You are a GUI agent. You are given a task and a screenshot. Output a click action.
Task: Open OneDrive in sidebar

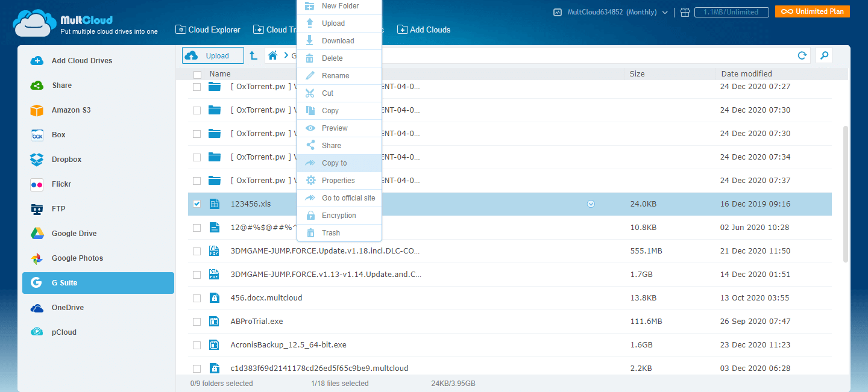point(68,308)
